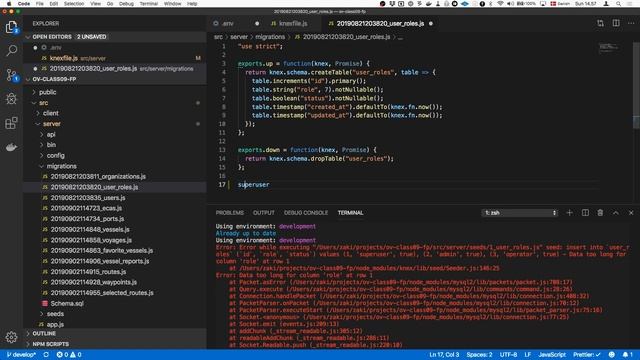The height and width of the screenshot is (360, 640).
Task: Open Spotlight search in macOS menu bar
Action: [619, 4]
